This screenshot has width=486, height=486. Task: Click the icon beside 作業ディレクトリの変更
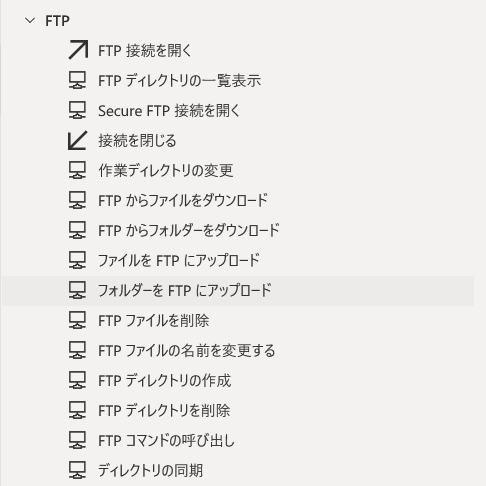pos(77,170)
